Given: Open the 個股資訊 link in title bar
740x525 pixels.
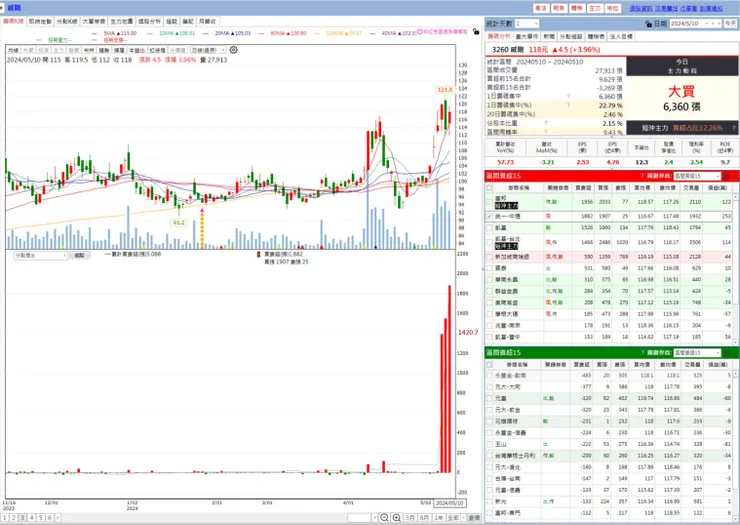Looking at the screenshot, I should (641, 8).
